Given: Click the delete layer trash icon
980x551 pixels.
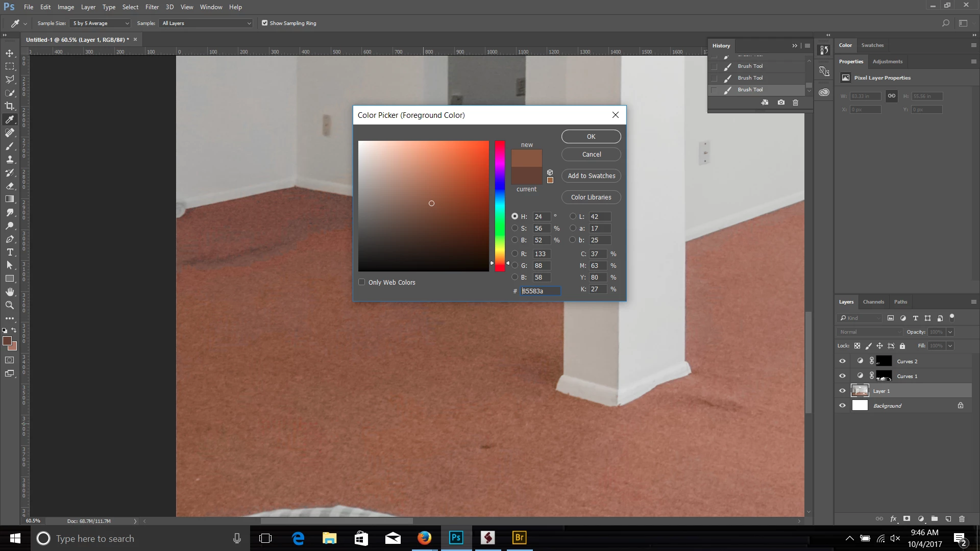Looking at the screenshot, I should (x=962, y=519).
